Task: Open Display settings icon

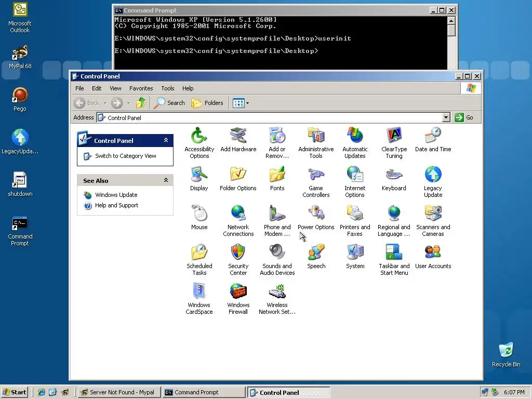Action: click(x=199, y=178)
